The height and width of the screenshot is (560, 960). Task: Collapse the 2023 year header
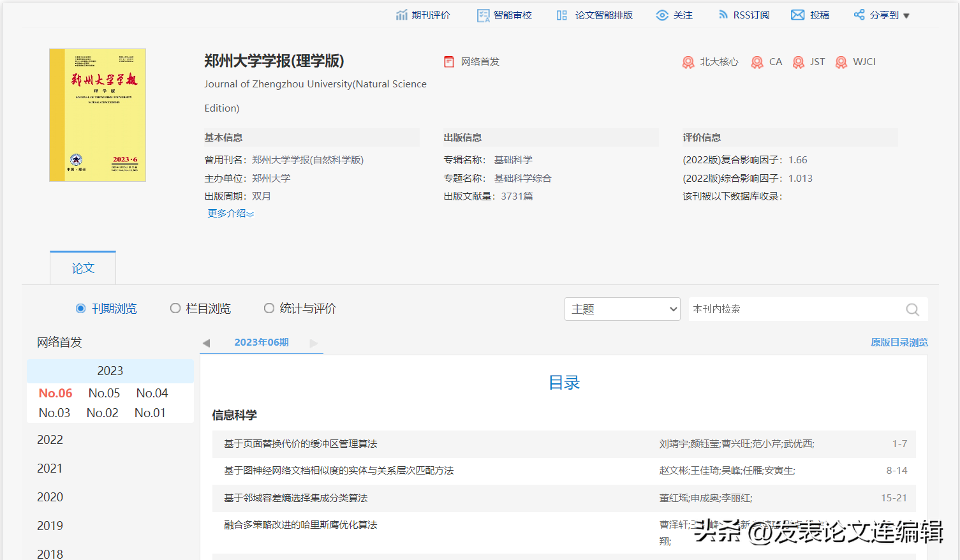110,371
